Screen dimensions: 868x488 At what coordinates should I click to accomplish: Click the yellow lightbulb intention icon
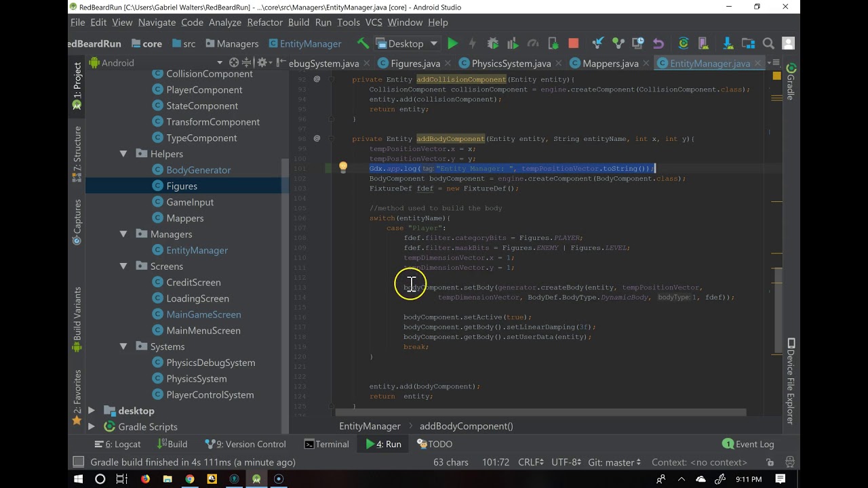343,167
